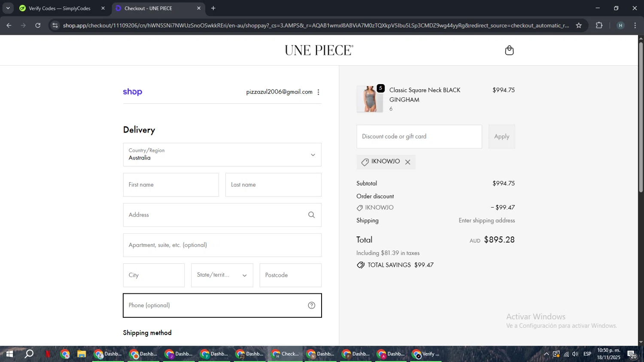Open account options menu beside email
Image resolution: width=644 pixels, height=362 pixels.
tap(318, 92)
